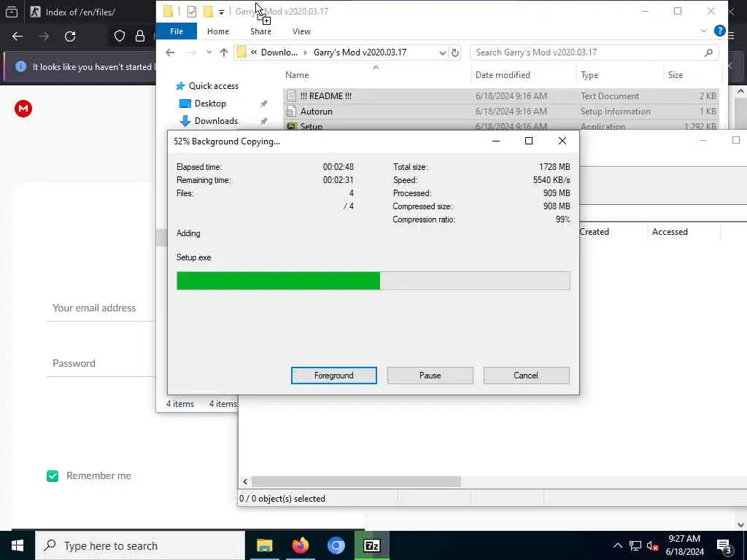
Task: Refresh the Garry's Mod folder view
Action: (x=455, y=52)
